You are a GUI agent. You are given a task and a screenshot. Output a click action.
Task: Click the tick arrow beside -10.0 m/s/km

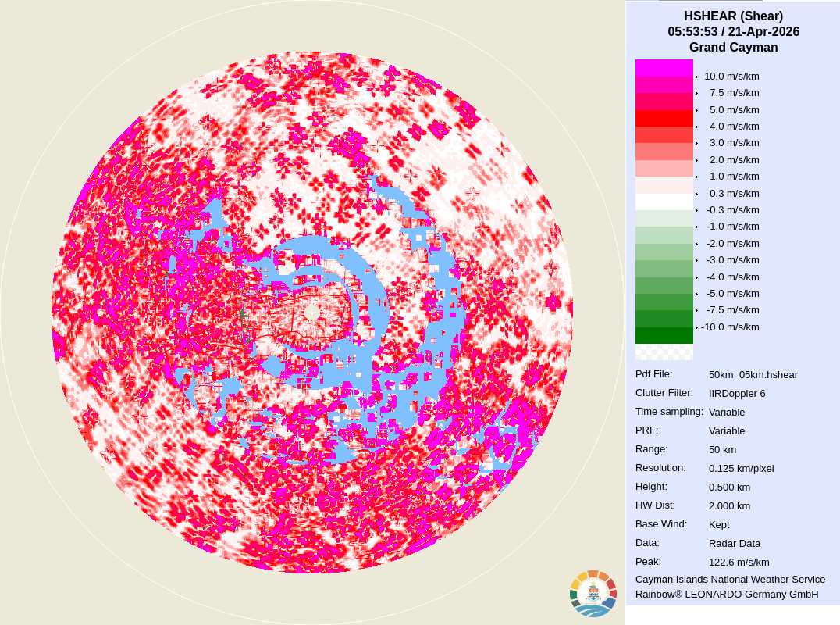(x=696, y=327)
